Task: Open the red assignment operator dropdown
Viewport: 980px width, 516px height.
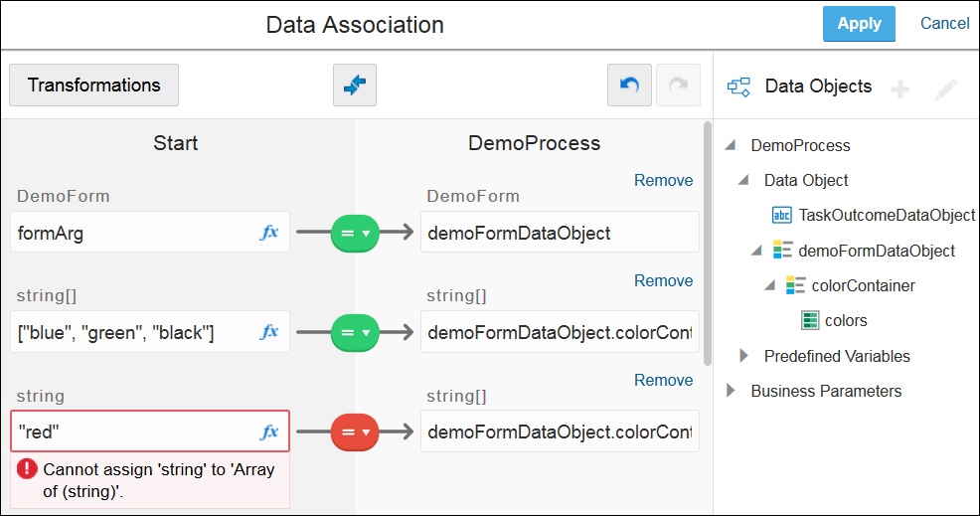Action: click(x=355, y=431)
